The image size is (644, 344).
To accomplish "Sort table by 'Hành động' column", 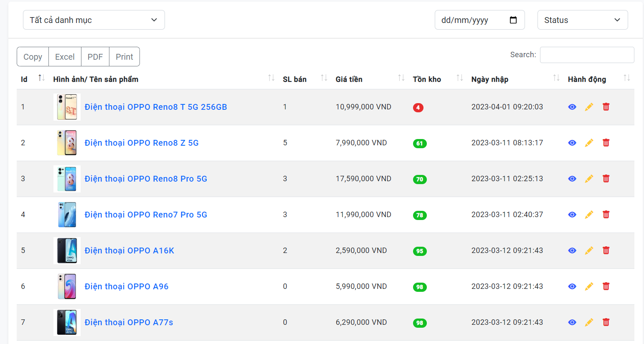I will [x=626, y=78].
